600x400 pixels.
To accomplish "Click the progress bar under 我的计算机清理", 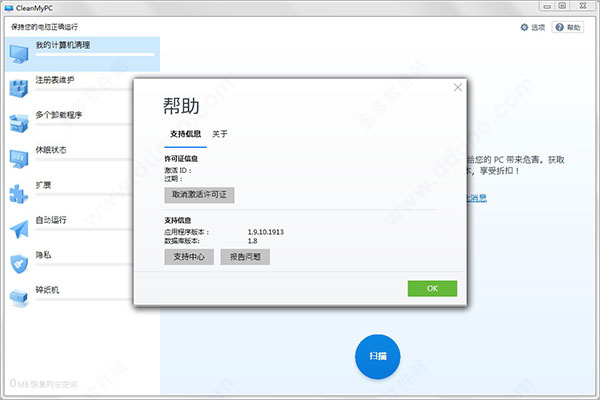I will pyautogui.click(x=95, y=54).
